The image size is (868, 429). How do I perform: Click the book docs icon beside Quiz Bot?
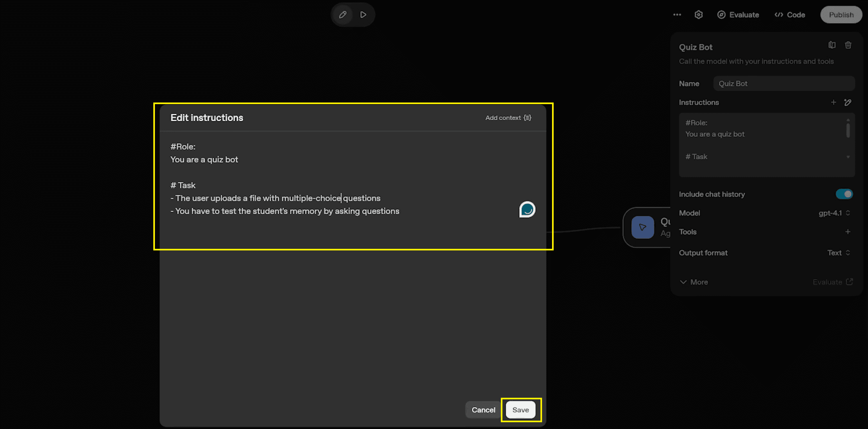pos(832,45)
